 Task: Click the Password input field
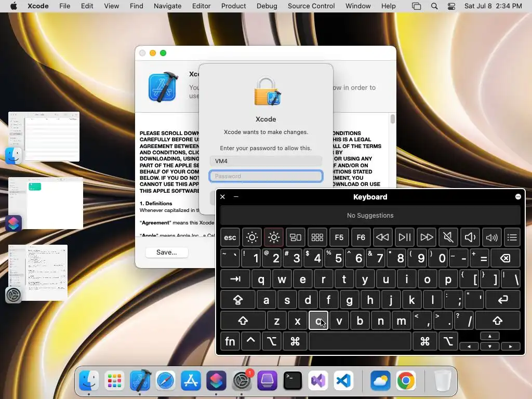tap(265, 176)
